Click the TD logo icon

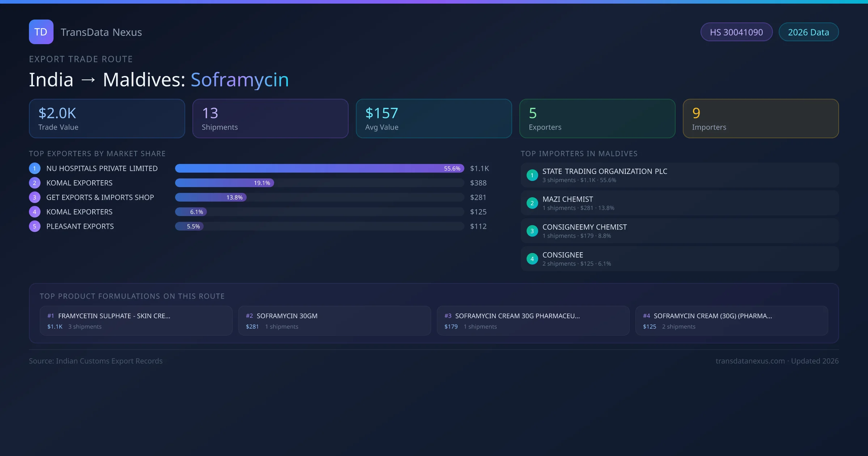coord(41,32)
